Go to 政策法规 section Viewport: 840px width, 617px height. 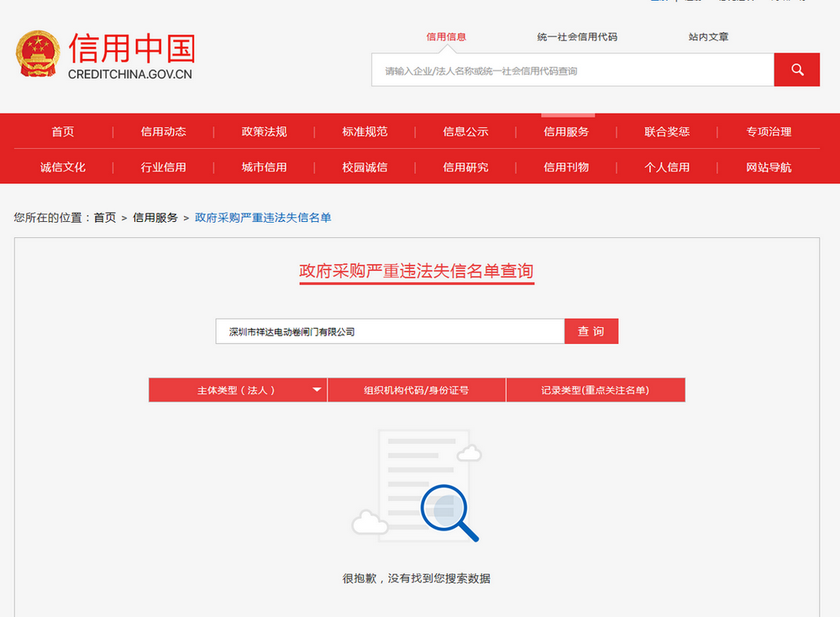pyautogui.click(x=265, y=132)
